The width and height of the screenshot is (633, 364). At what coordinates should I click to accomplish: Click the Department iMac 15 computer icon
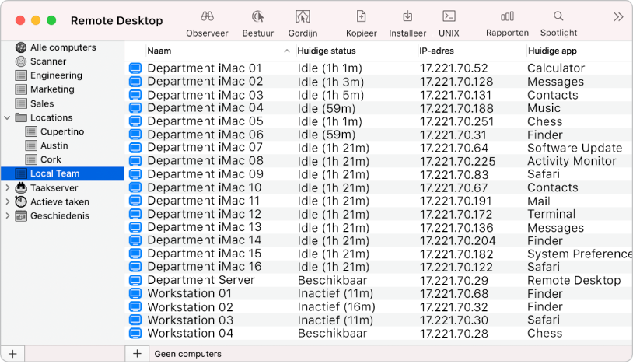[135, 254]
